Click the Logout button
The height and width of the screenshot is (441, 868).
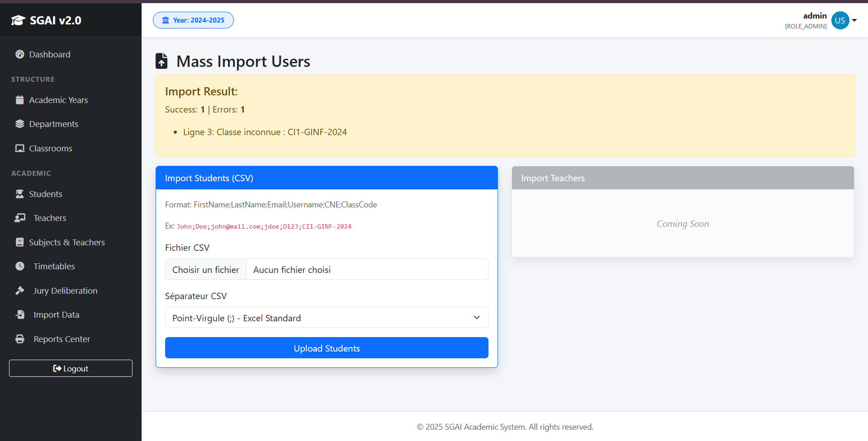(71, 368)
